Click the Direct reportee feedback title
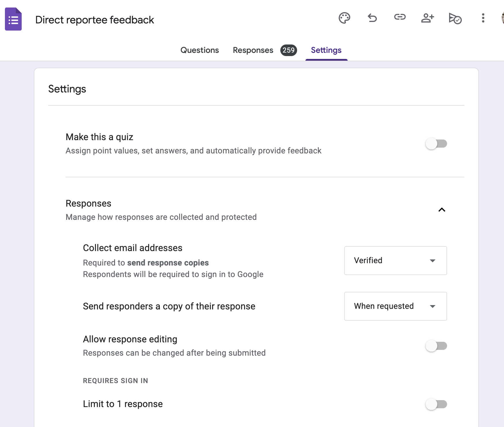This screenshot has height=427, width=504. (95, 20)
